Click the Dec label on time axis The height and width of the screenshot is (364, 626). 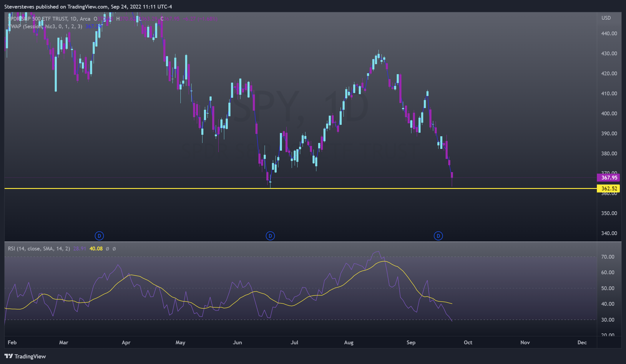[582, 343]
